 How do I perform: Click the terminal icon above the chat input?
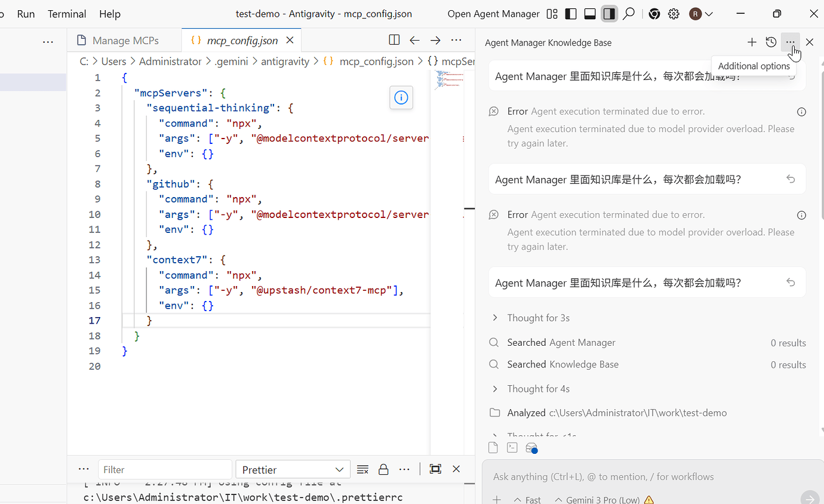512,448
